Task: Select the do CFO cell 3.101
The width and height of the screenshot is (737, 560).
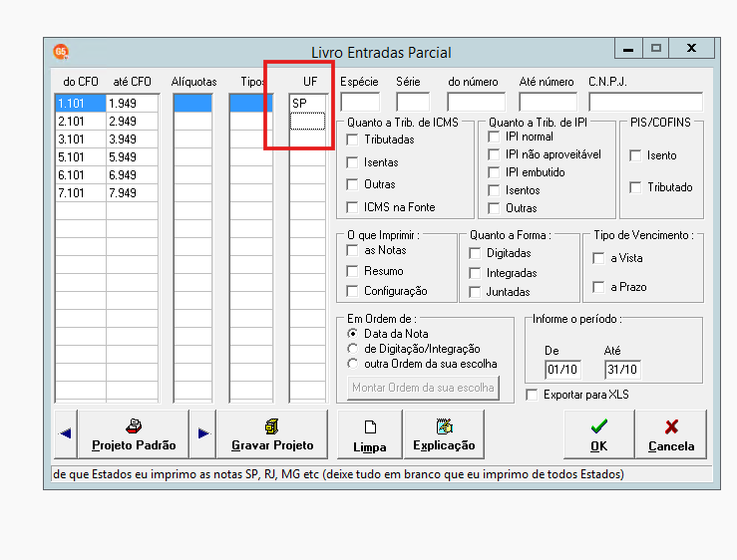Action: click(x=81, y=140)
